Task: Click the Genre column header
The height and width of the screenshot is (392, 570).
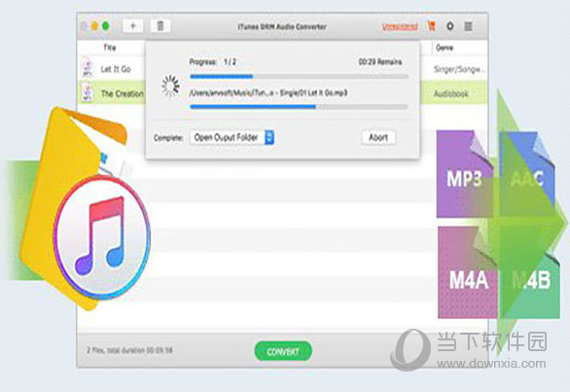Action: click(445, 48)
